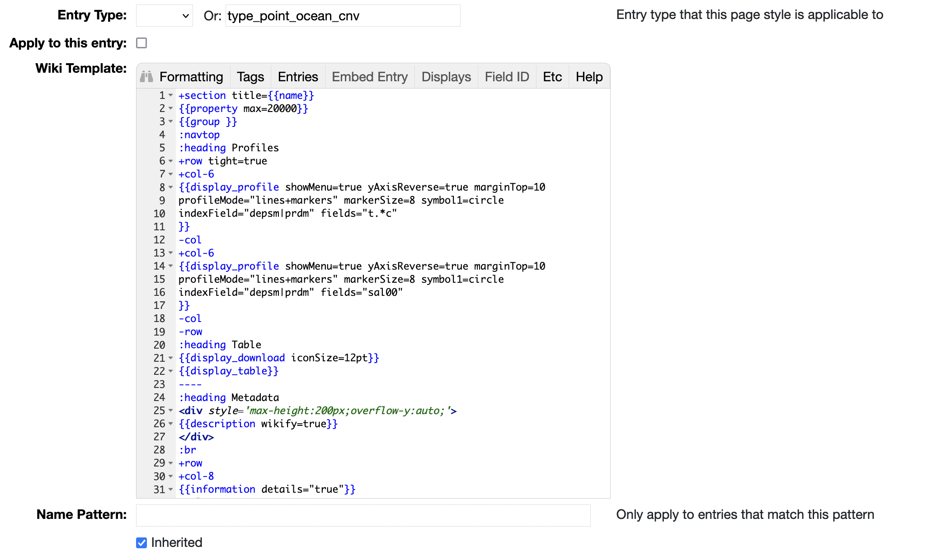Image resolution: width=951 pixels, height=560 pixels.
Task: Click the type_point_ocean_cnv text field
Action: pos(343,16)
